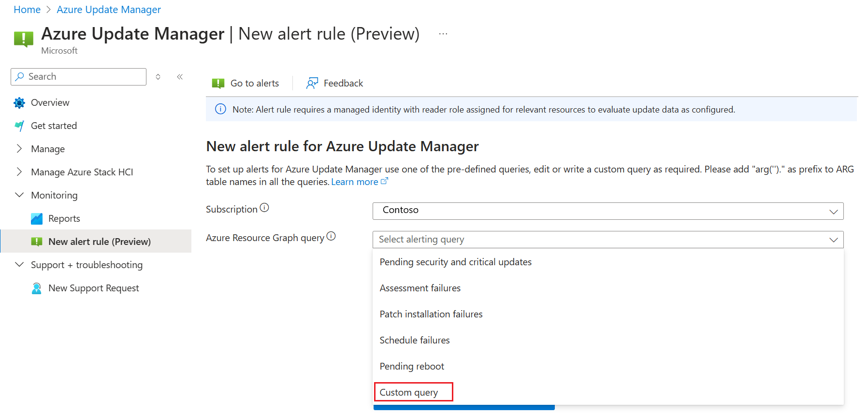868x414 pixels.
Task: Choose Custom query option
Action: point(409,392)
